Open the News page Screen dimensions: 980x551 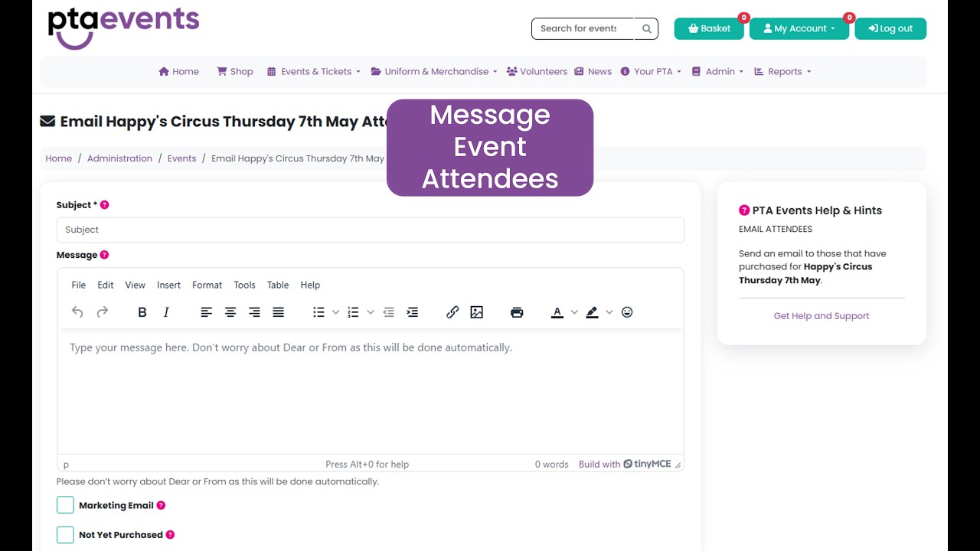pyautogui.click(x=593, y=71)
